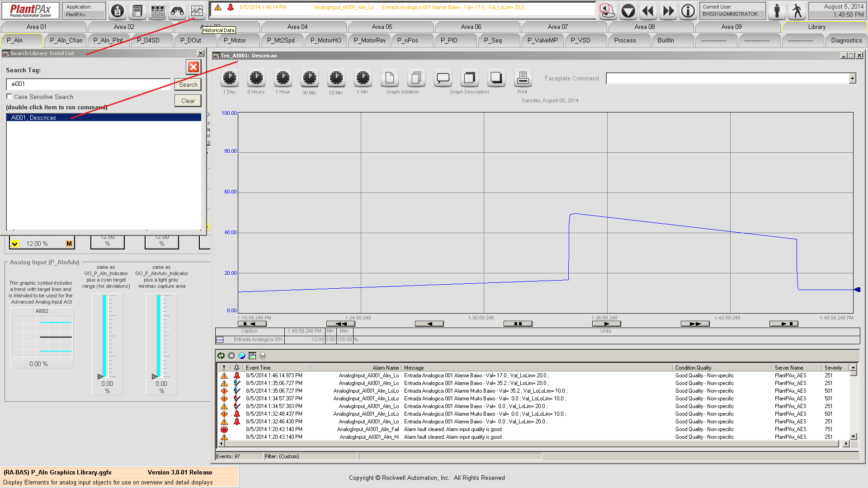The image size is (868, 488).
Task: Click the walking person logout icon
Action: point(797,11)
